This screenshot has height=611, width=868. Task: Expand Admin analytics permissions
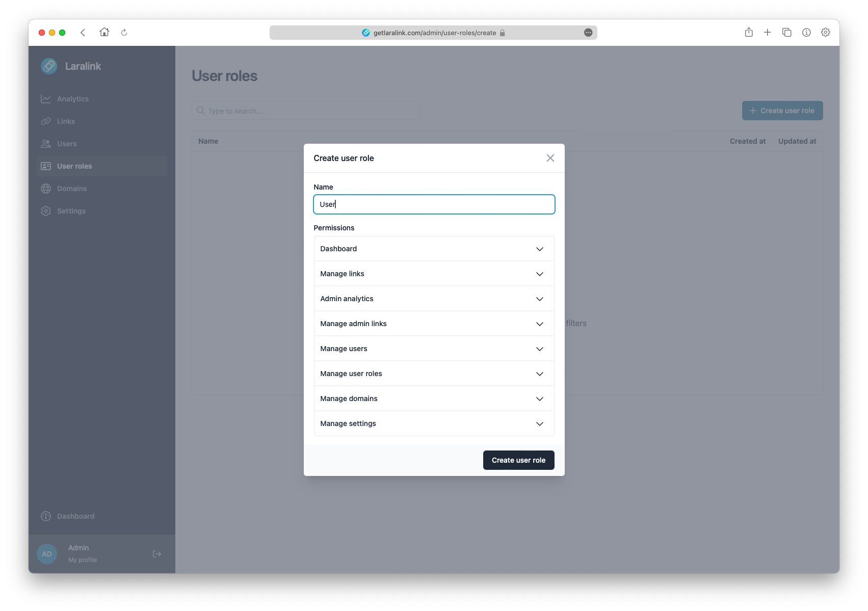(x=434, y=299)
